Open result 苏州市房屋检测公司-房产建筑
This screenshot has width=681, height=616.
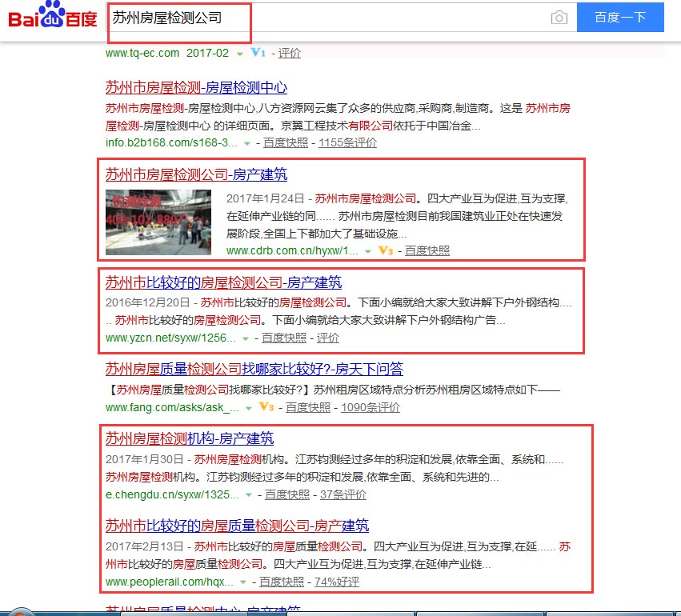[x=196, y=174]
